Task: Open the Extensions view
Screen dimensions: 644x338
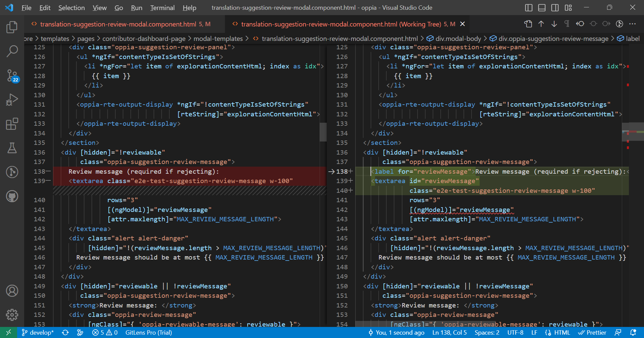Action: pyautogui.click(x=12, y=124)
